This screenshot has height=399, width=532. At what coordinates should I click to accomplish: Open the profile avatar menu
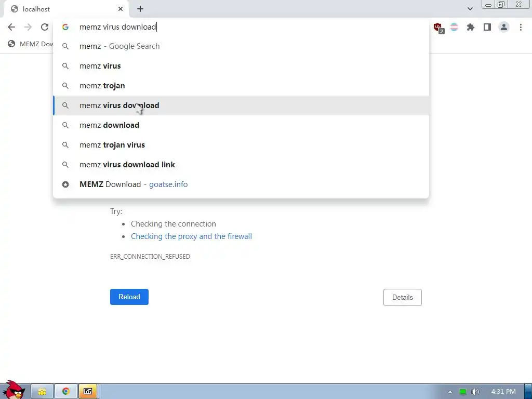click(x=504, y=27)
